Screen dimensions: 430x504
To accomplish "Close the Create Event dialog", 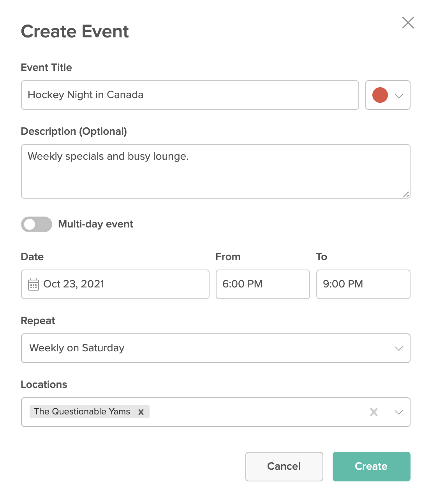I will pyautogui.click(x=408, y=23).
